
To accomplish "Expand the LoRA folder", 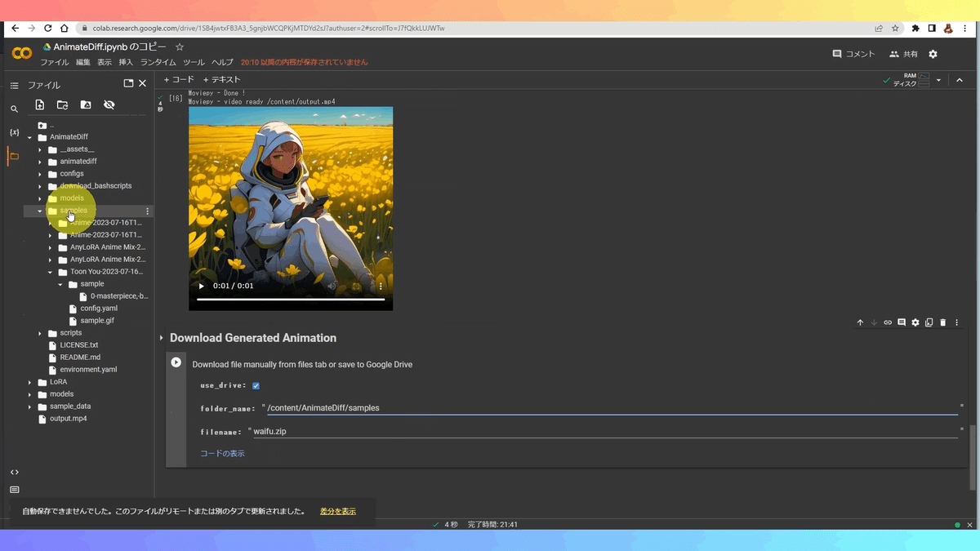I will (30, 382).
